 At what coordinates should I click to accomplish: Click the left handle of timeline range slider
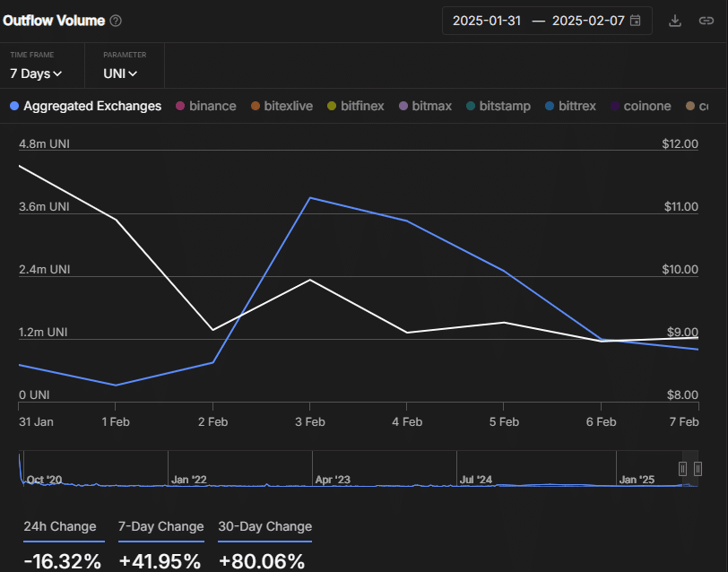(x=682, y=469)
